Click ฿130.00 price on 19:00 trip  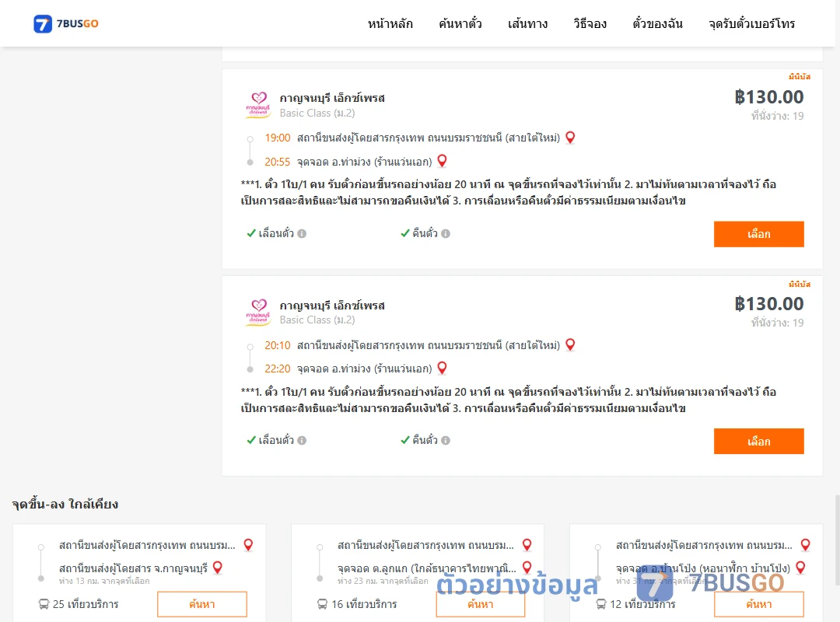point(769,97)
